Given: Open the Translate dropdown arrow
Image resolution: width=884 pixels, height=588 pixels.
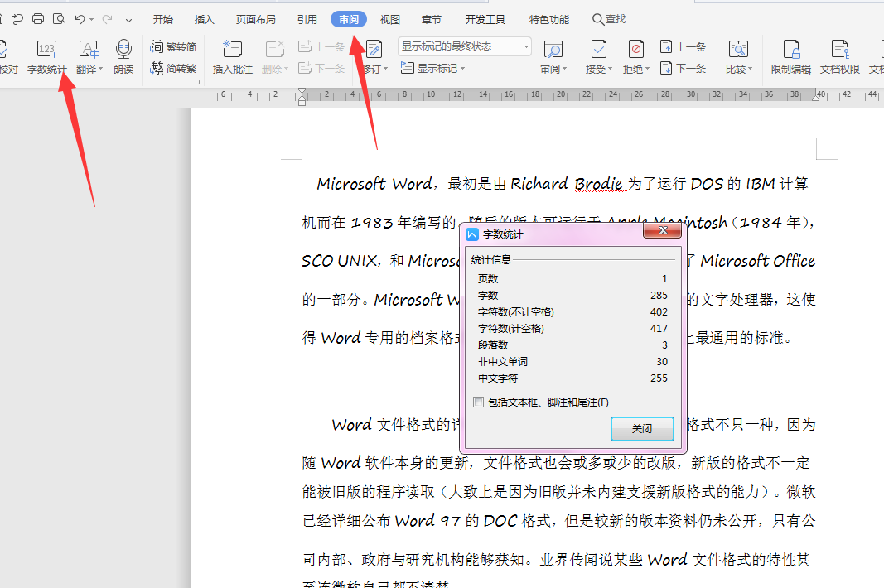Looking at the screenshot, I should tap(101, 69).
